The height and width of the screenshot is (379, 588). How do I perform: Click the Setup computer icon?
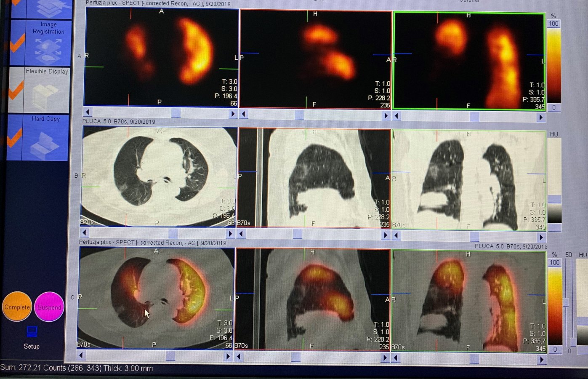point(32,332)
